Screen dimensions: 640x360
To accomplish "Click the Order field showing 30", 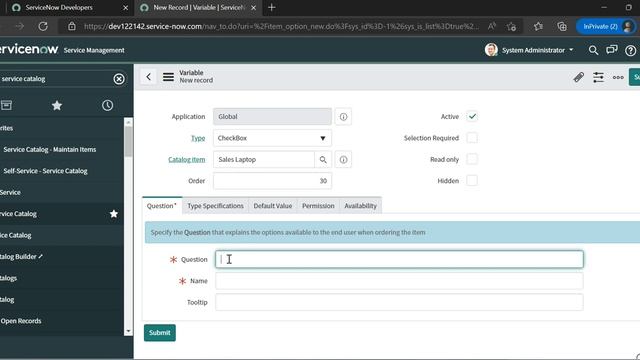I will click(x=272, y=181).
